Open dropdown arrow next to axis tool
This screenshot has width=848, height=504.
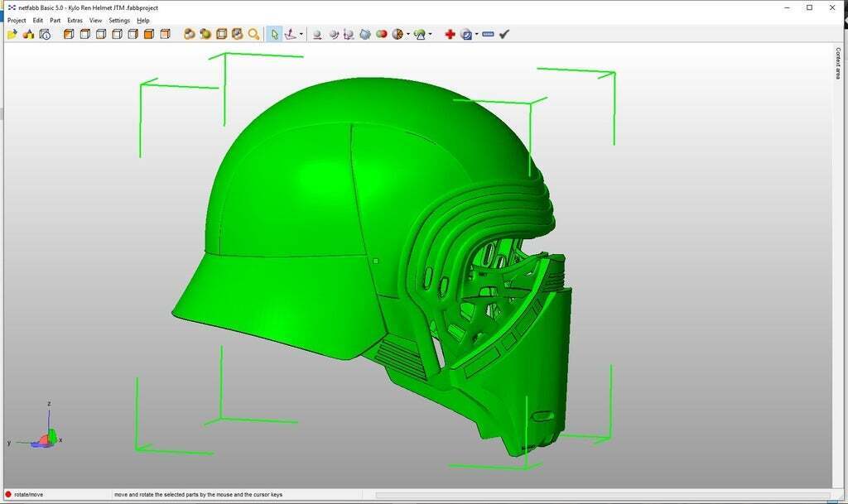click(x=301, y=35)
